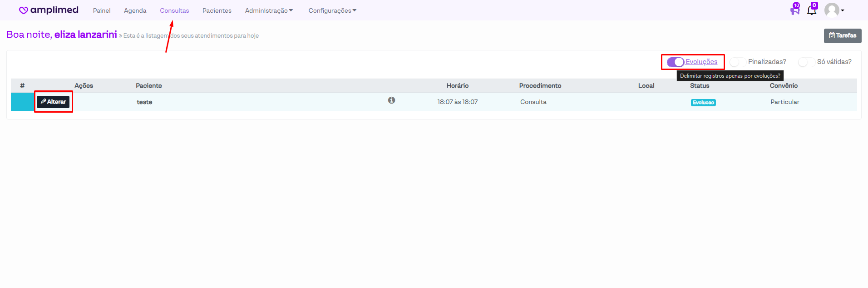
Task: Click the amplimed heart logo
Action: (24, 10)
